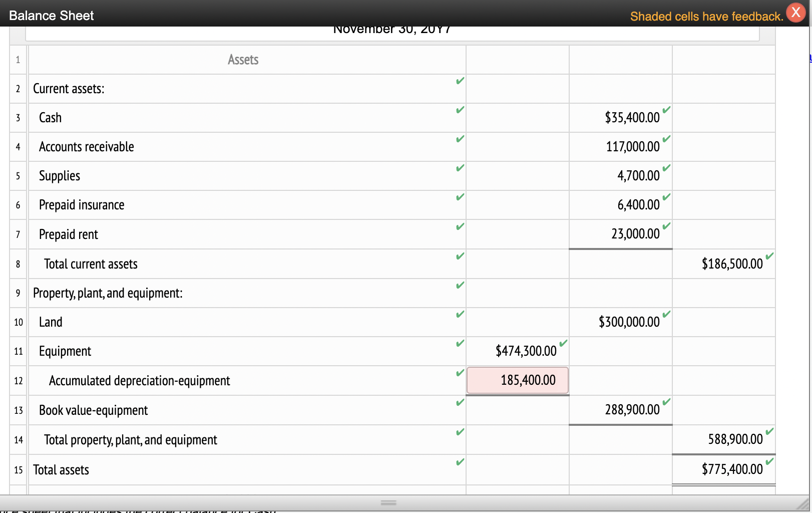Click the Equipment label cell

(x=247, y=351)
